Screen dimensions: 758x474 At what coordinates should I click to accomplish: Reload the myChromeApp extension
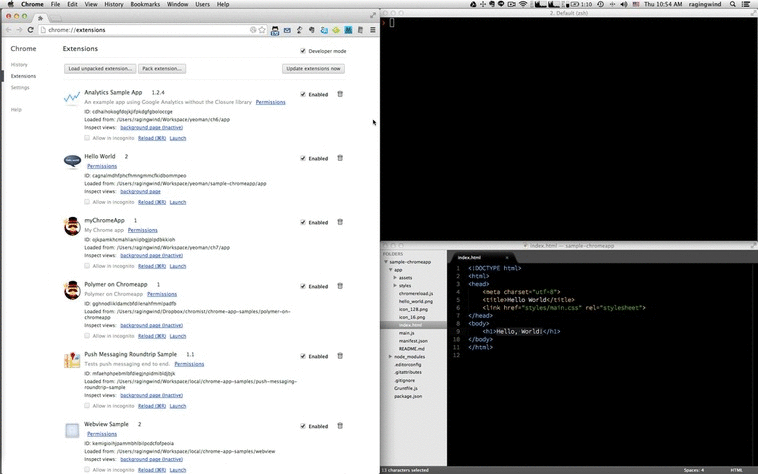pos(152,266)
